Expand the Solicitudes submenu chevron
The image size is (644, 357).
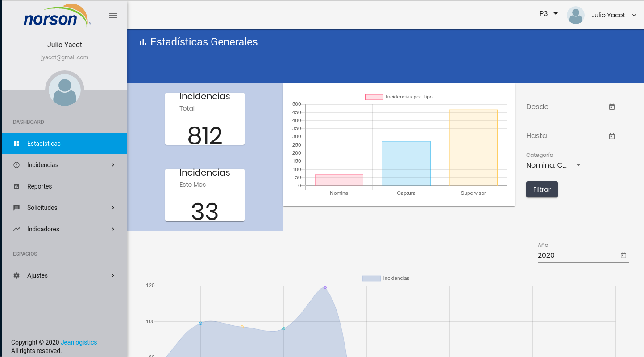(x=113, y=208)
